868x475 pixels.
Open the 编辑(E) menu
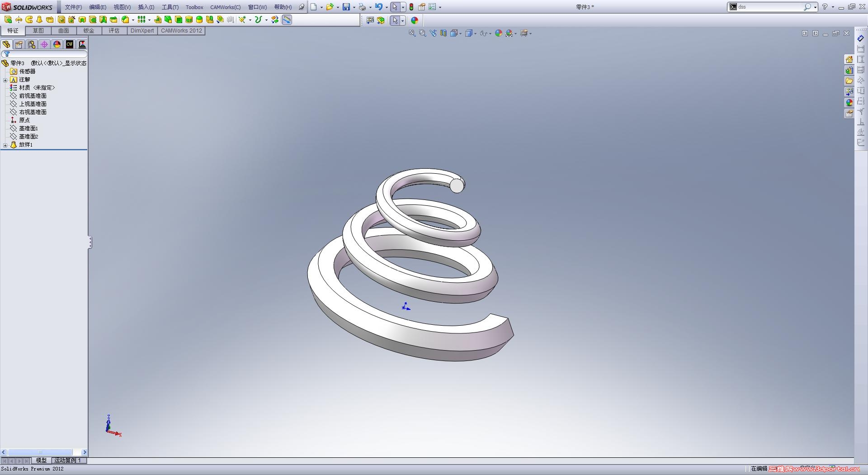click(98, 7)
